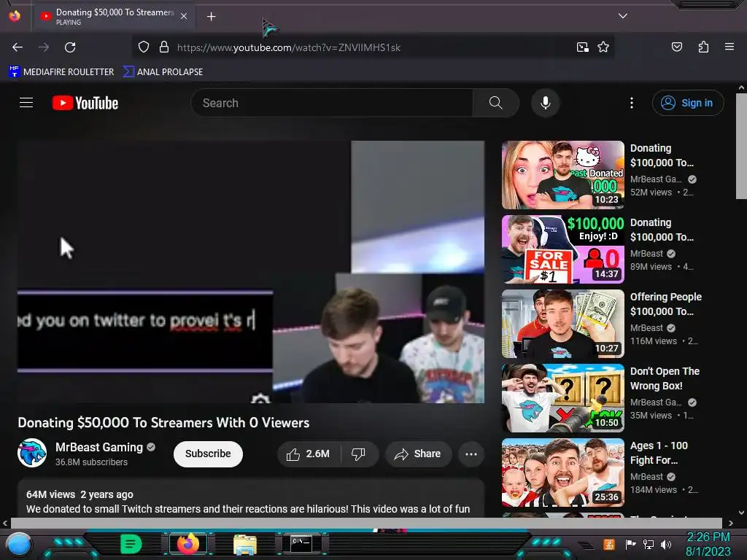Click the padlock site security icon
The width and height of the screenshot is (747, 560).
(x=164, y=47)
